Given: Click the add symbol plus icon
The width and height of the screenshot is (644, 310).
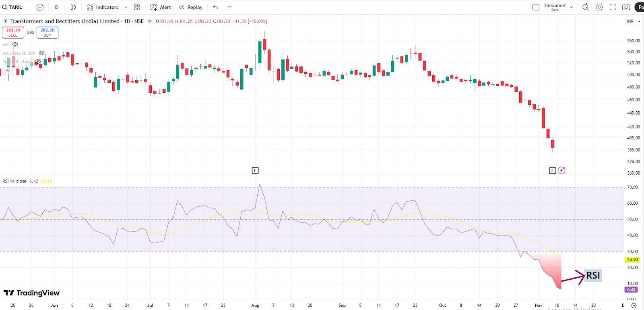Looking at the screenshot, I should coord(40,7).
